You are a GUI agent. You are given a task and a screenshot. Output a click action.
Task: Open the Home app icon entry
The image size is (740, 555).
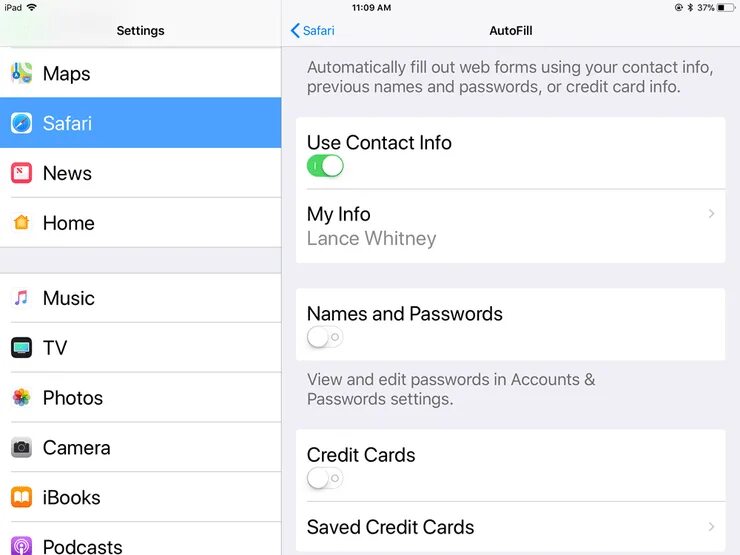21,222
